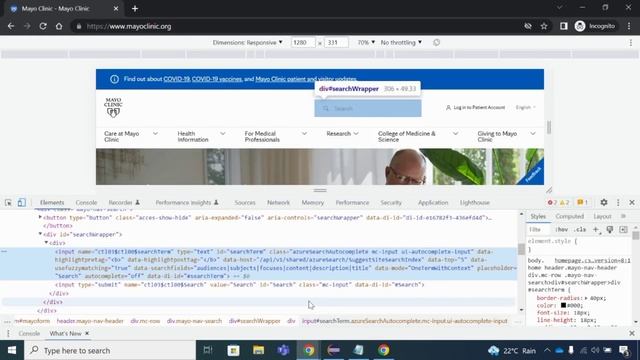
Task: Toggle the .cls element classes button
Action: coord(580,230)
